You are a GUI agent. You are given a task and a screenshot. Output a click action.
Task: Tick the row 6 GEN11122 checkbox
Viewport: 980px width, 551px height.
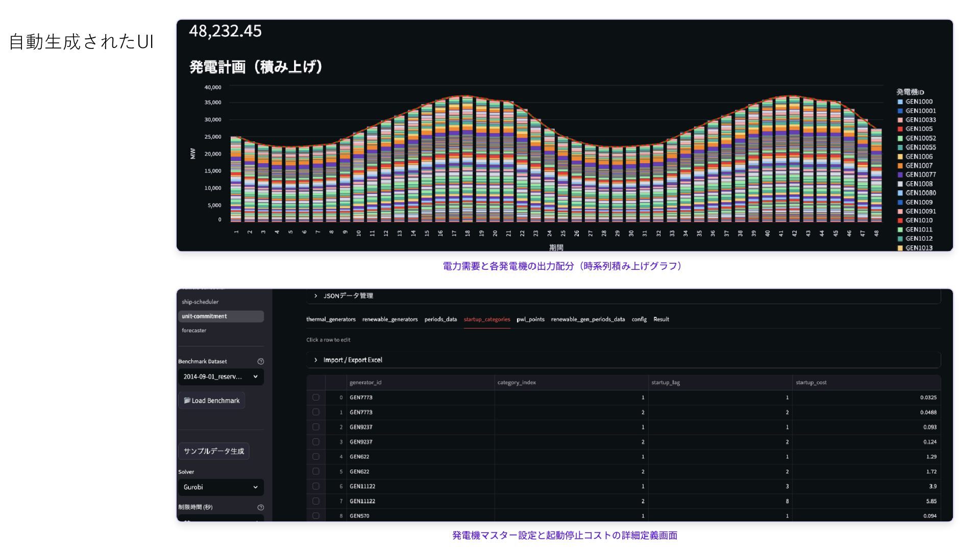[x=316, y=486]
